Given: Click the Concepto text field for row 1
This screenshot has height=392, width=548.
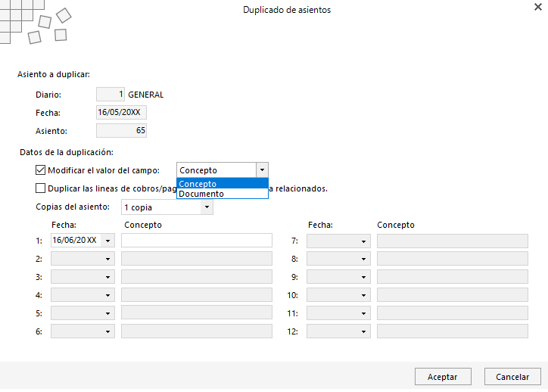Looking at the screenshot, I should tap(196, 241).
